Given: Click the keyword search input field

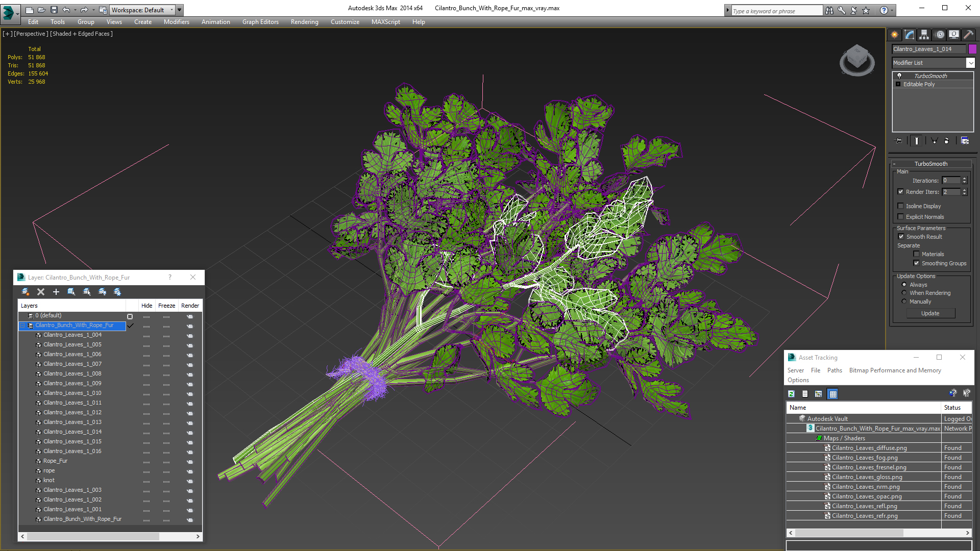Looking at the screenshot, I should 776,11.
